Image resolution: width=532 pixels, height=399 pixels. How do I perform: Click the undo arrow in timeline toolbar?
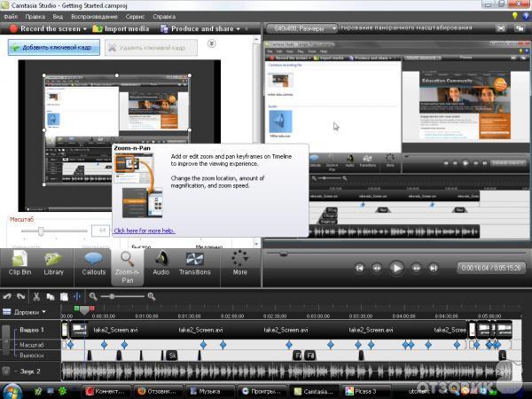click(8, 296)
